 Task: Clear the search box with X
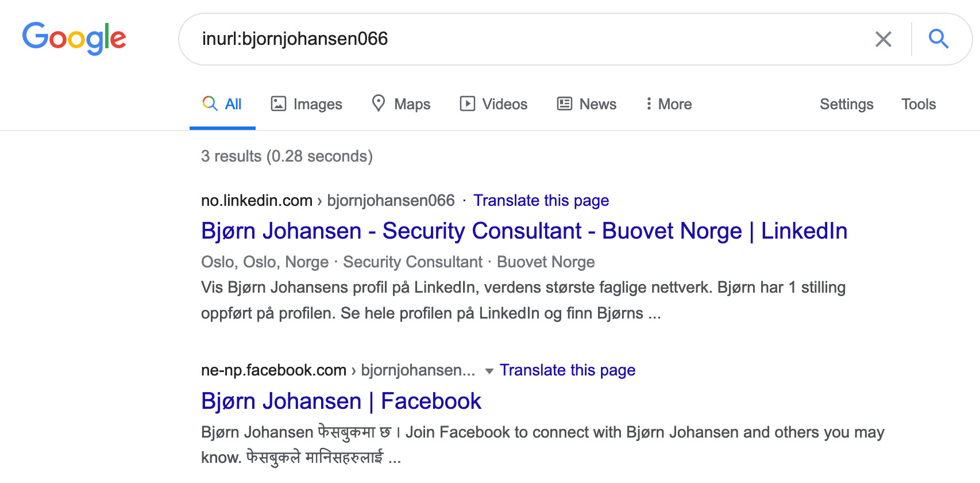click(x=883, y=39)
